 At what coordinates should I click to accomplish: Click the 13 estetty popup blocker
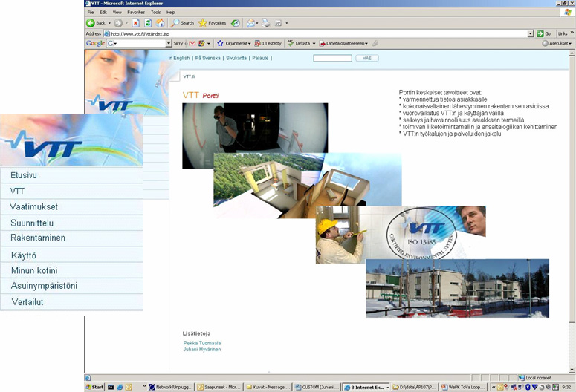268,43
